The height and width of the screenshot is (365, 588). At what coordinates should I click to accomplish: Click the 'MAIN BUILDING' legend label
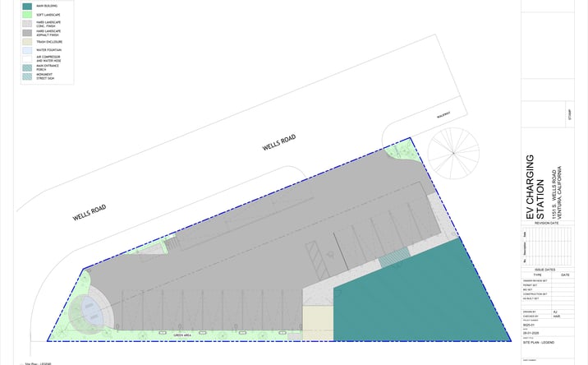tap(47, 6)
